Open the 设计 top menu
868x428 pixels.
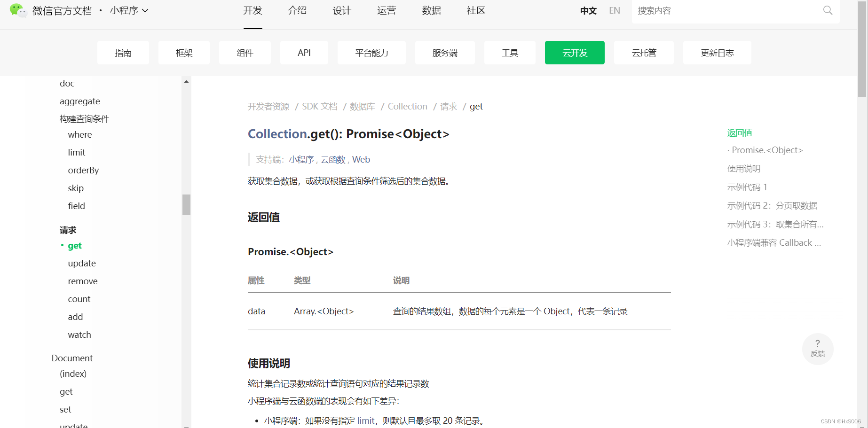[x=342, y=10]
